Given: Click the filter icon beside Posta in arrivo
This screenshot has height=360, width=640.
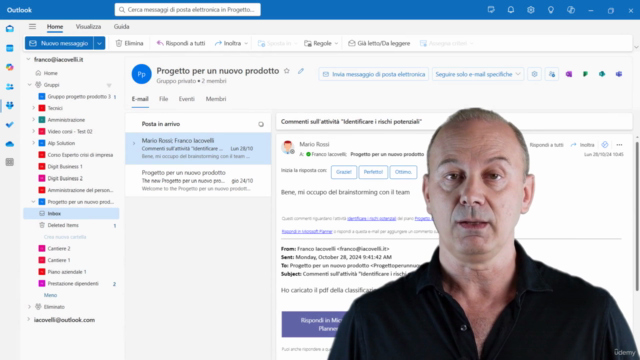Looking at the screenshot, I should 261,124.
